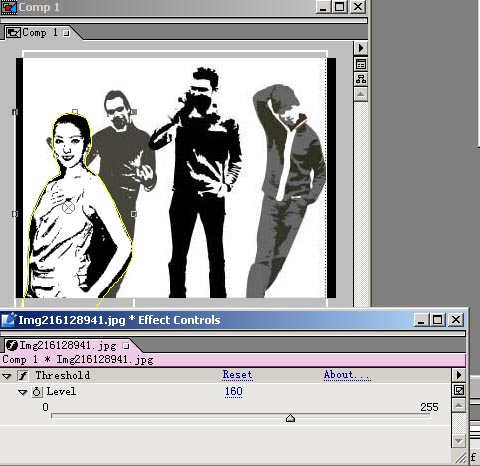Viewport: 480px width, 466px height.
Task: Click the Level value 160
Action: tap(233, 391)
